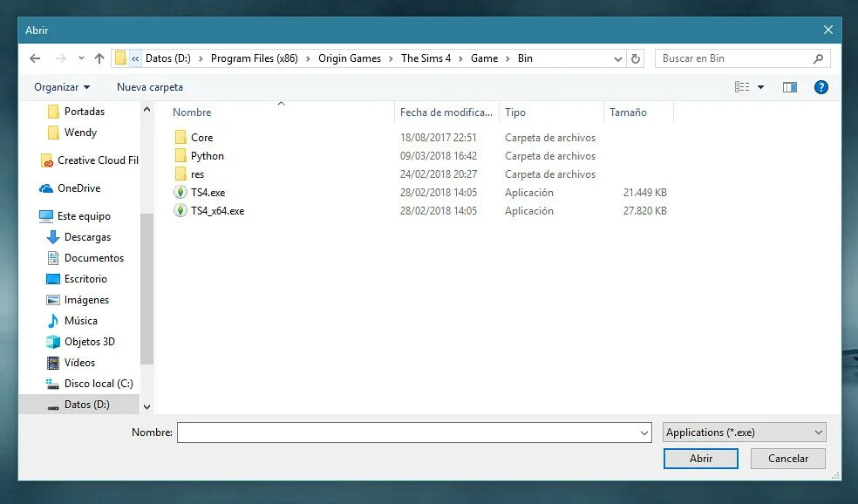
Task: Click the search magnifier icon
Action: [818, 58]
